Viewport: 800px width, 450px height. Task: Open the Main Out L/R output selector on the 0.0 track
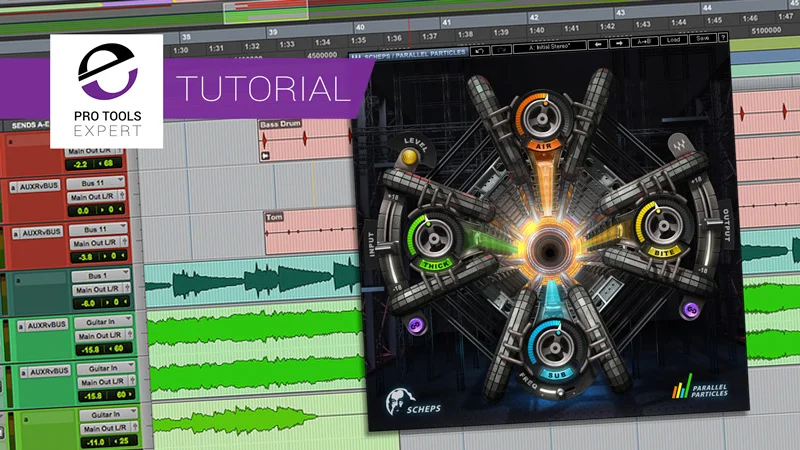[92, 196]
